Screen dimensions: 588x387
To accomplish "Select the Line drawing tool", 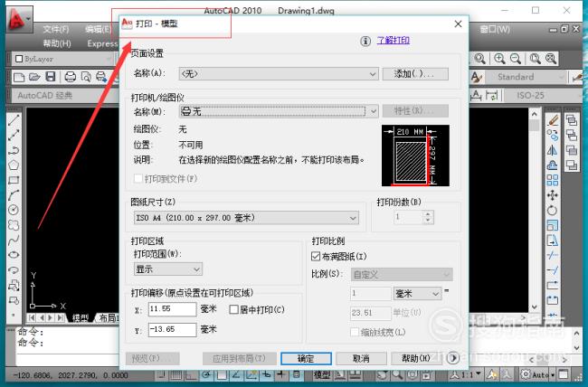I will [x=14, y=120].
